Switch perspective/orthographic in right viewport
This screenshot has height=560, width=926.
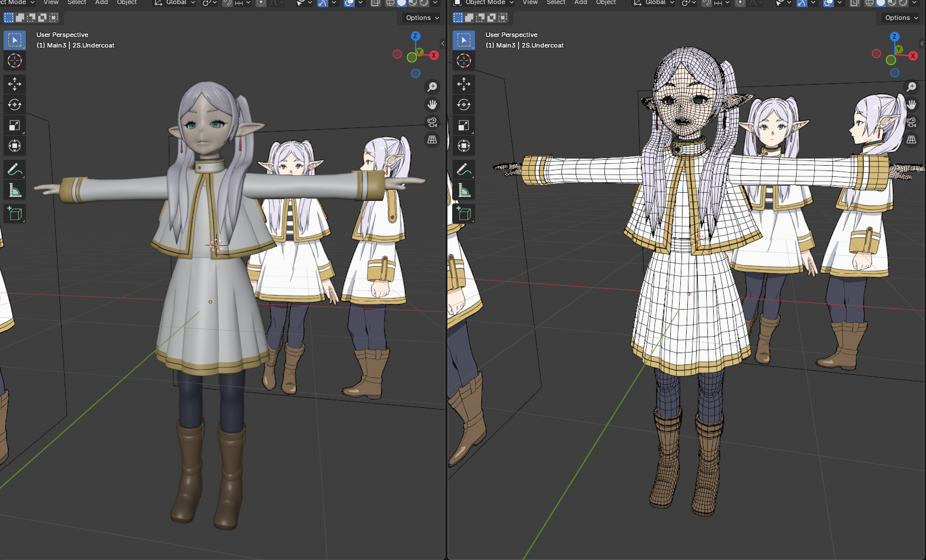911,140
